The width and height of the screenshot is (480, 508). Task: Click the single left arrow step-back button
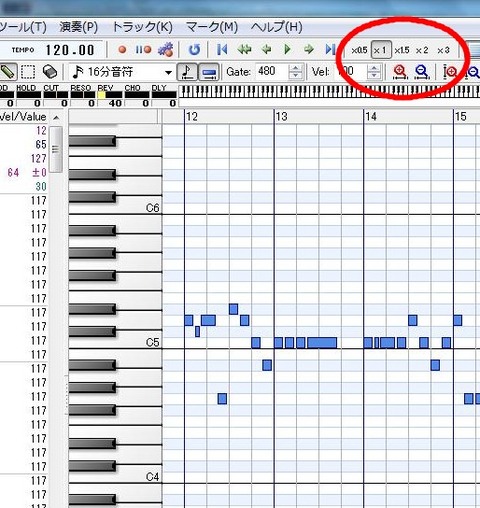click(x=266, y=50)
